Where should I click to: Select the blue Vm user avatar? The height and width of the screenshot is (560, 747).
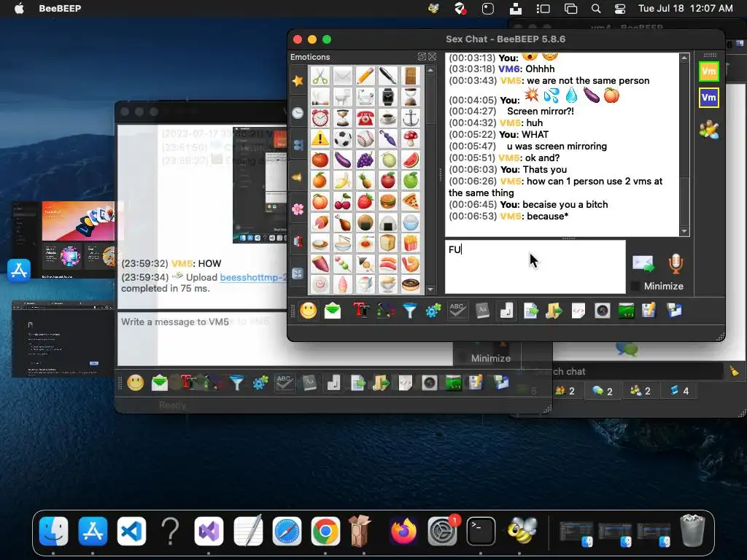[709, 98]
